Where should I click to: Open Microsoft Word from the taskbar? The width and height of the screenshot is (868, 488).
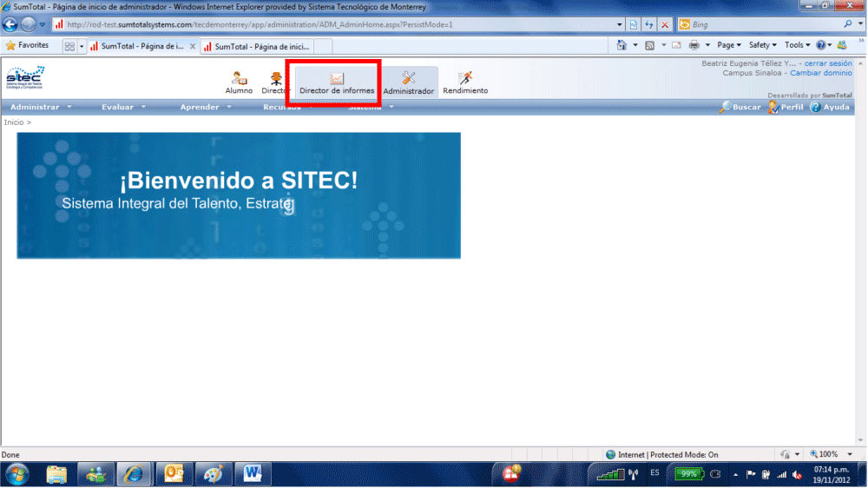[253, 474]
